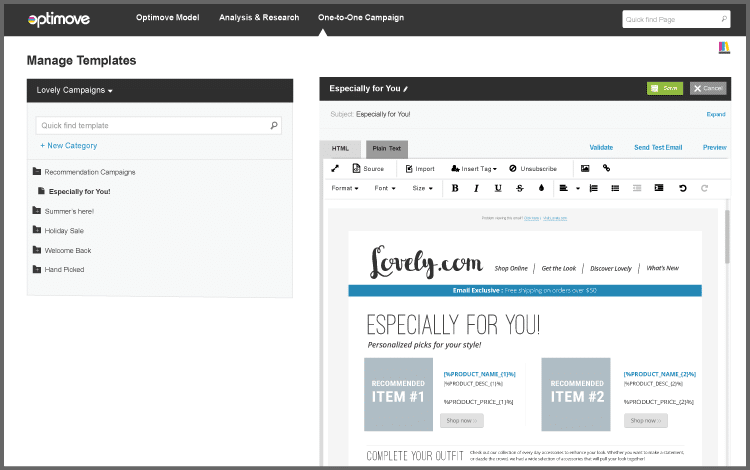Save the template
The height and width of the screenshot is (470, 750).
point(665,88)
